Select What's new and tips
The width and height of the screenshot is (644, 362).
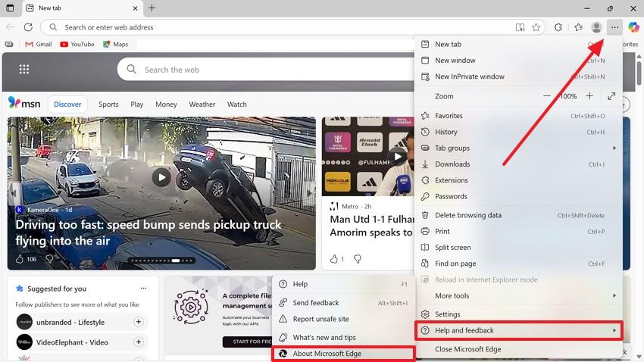click(343, 337)
